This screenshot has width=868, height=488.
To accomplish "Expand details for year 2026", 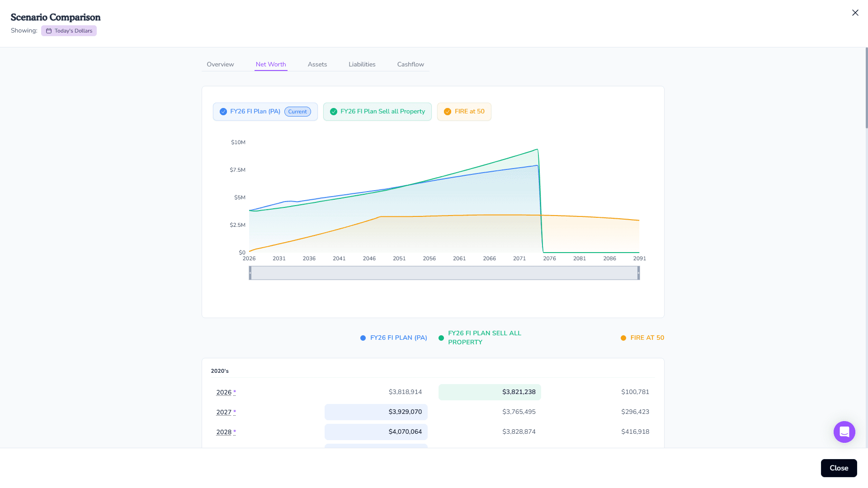I will 224,392.
